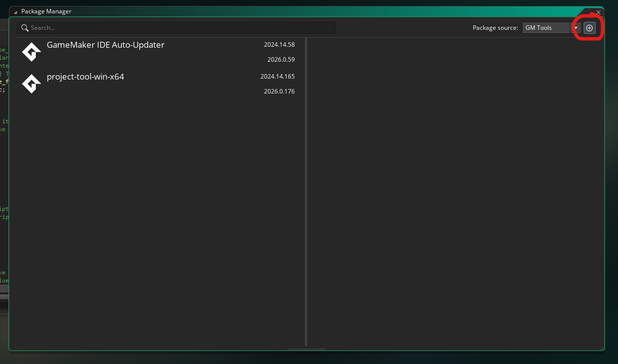Viewport: 618px width, 364px height.
Task: Click the project-tool-win-x64 logo icon
Action: [x=31, y=84]
